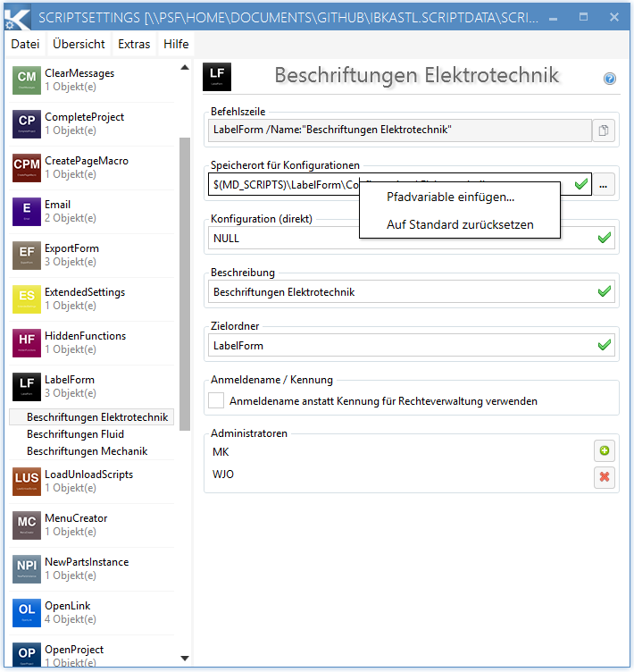The image size is (634, 672).
Task: Open the browse button for Speicherort
Action: [x=605, y=184]
